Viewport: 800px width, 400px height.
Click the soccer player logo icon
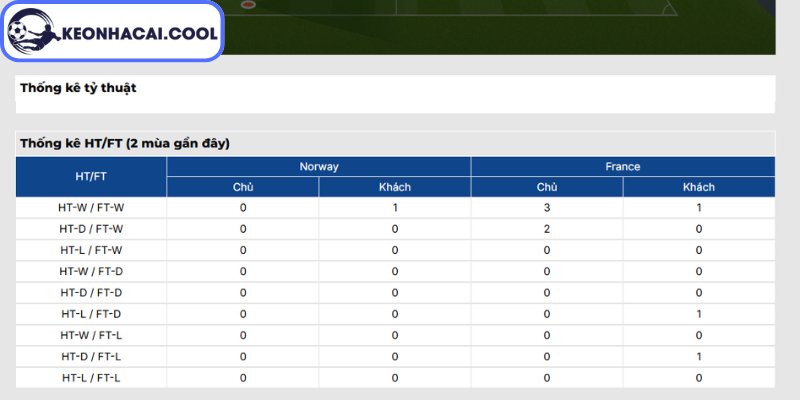click(33, 31)
